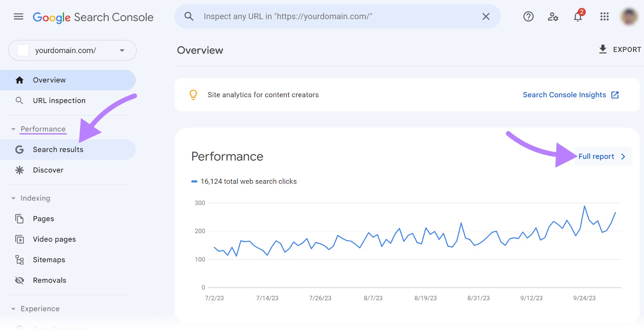644x330 pixels.
Task: Click the Overview page title
Action: point(200,50)
